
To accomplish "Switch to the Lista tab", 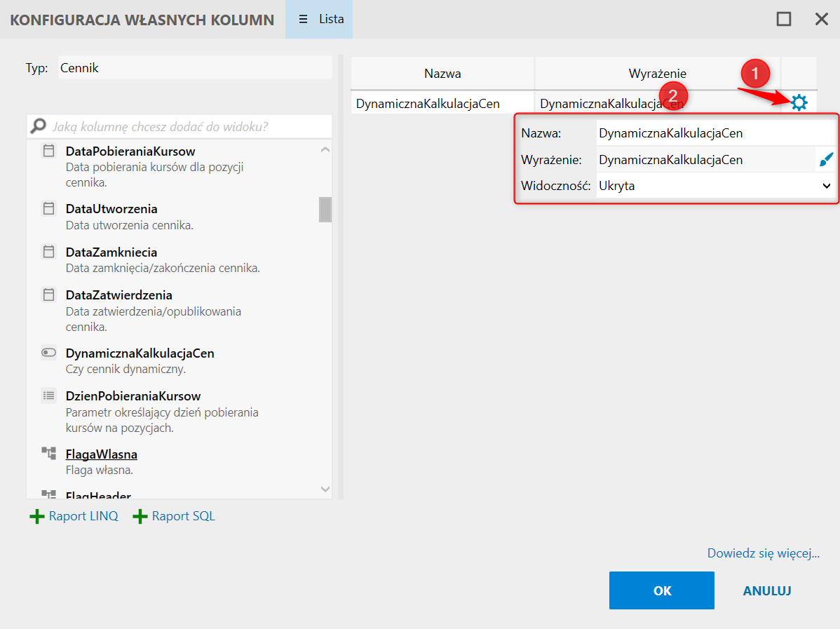I will (x=319, y=19).
